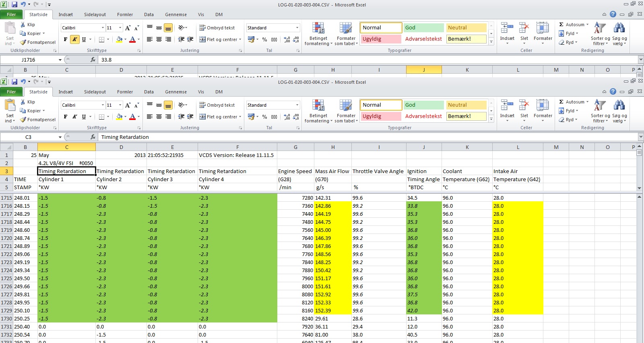Toggle italic (K) in the upper ribbon
The height and width of the screenshot is (343, 644).
[x=74, y=39]
